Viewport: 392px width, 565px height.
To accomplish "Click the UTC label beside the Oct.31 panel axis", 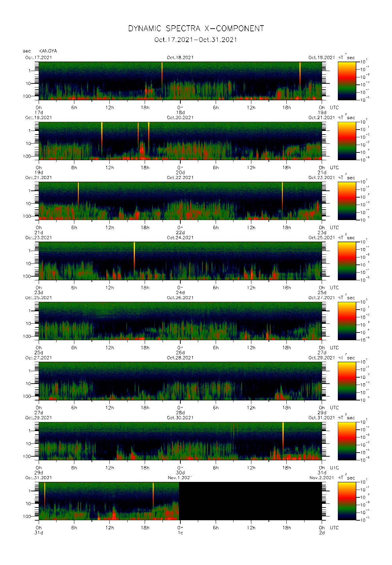I will coord(334,528).
